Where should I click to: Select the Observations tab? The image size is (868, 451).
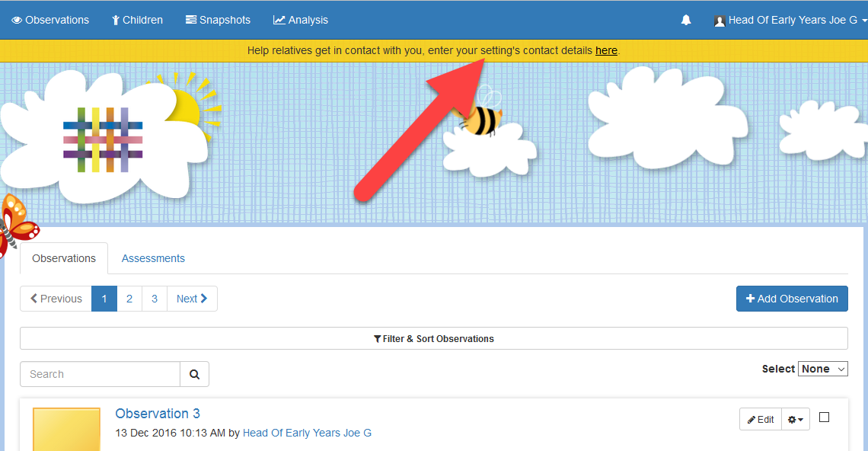click(64, 258)
